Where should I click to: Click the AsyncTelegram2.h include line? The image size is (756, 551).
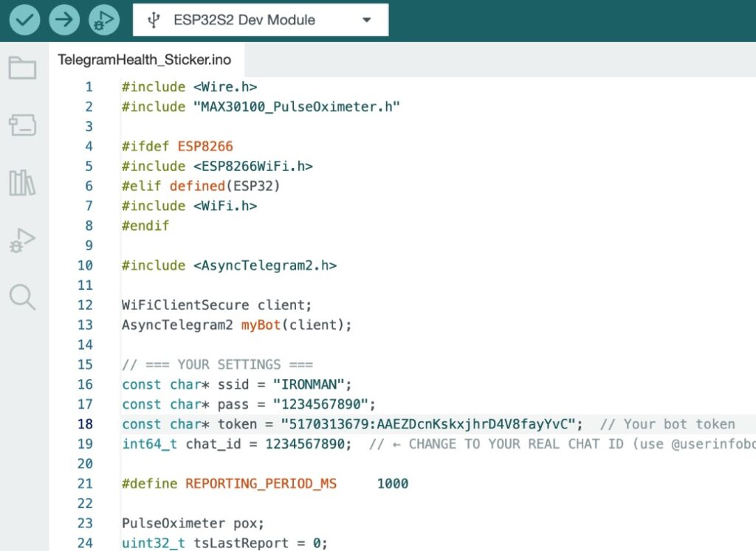point(229,265)
